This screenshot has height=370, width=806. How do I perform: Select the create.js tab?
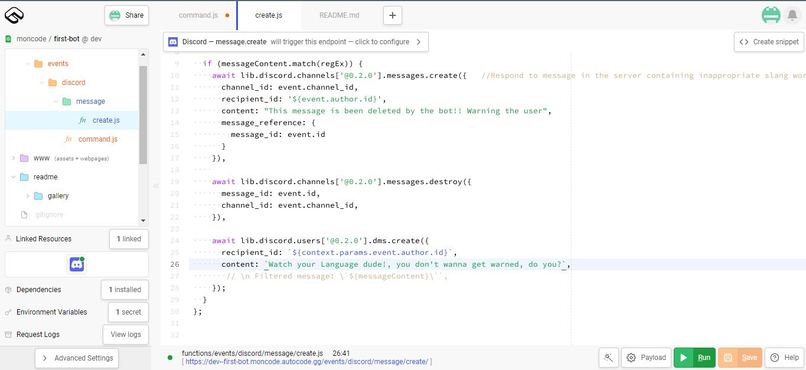coord(268,15)
